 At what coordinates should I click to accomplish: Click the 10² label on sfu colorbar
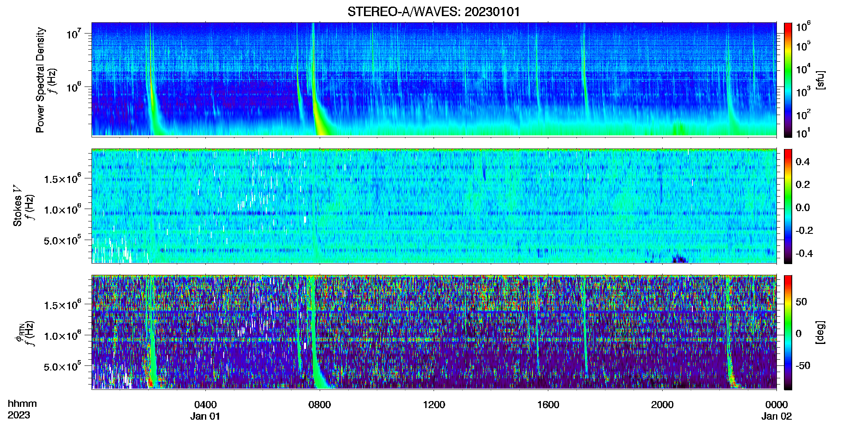click(803, 115)
